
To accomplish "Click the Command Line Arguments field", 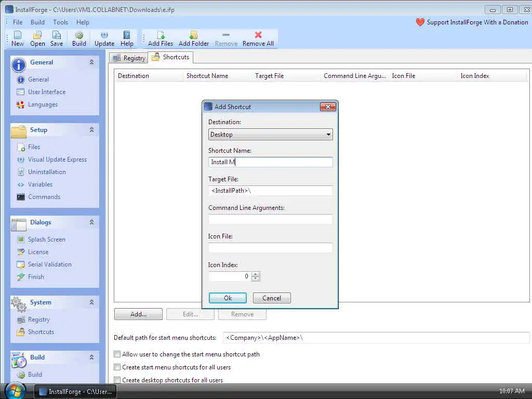I will tap(270, 219).
